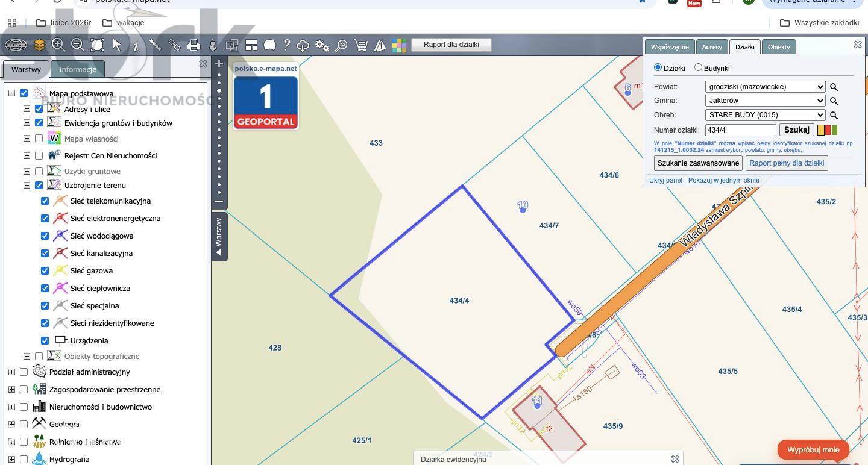Uncheck the Sieć gazowa layer checkbox
This screenshot has width=868, height=465.
click(45, 270)
